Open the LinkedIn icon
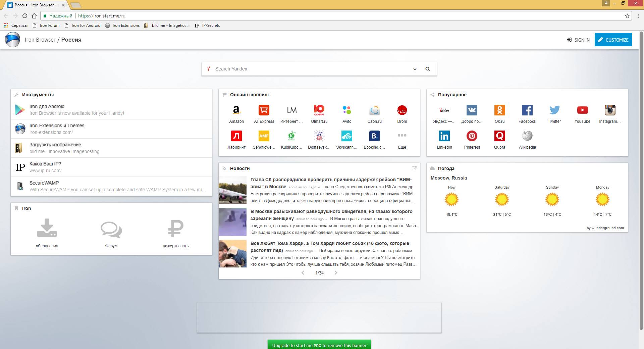The width and height of the screenshot is (644, 349). click(x=444, y=136)
